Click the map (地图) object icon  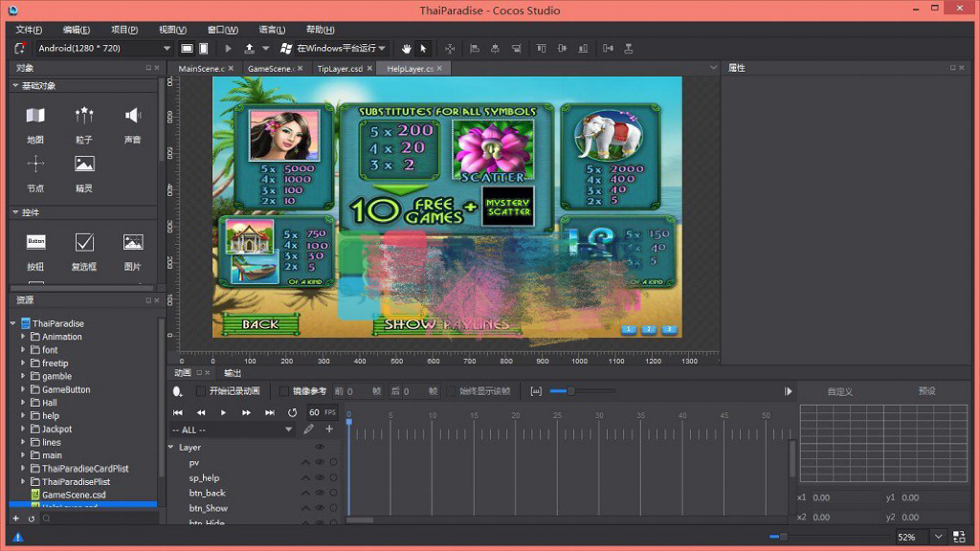[35, 116]
